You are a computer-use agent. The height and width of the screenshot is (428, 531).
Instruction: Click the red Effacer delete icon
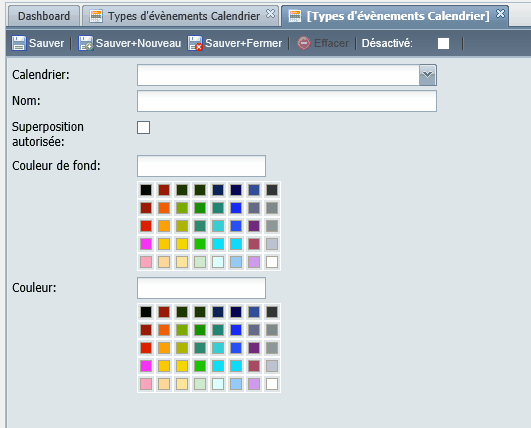[x=304, y=43]
